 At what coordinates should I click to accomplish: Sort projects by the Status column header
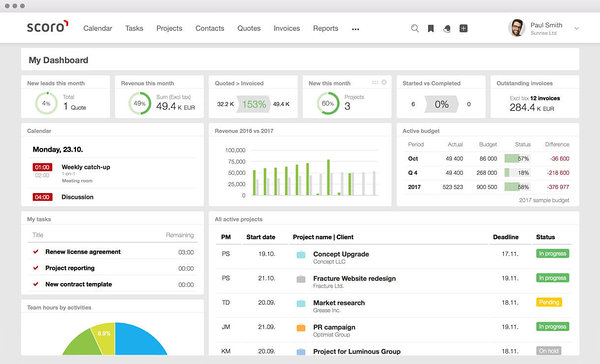[x=545, y=237]
